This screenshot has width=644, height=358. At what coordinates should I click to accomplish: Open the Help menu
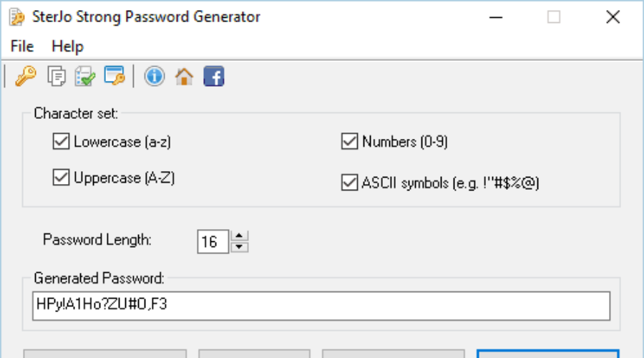(67, 47)
